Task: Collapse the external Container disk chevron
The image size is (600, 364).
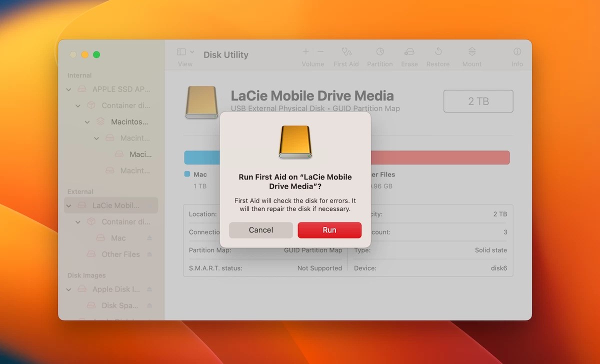Action: coord(77,221)
